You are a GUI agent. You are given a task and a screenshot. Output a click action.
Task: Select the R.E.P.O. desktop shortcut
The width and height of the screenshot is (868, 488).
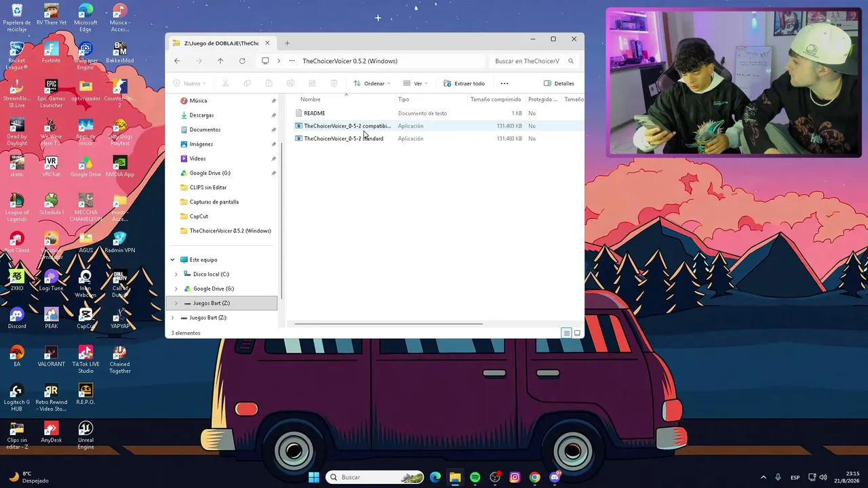click(x=85, y=394)
